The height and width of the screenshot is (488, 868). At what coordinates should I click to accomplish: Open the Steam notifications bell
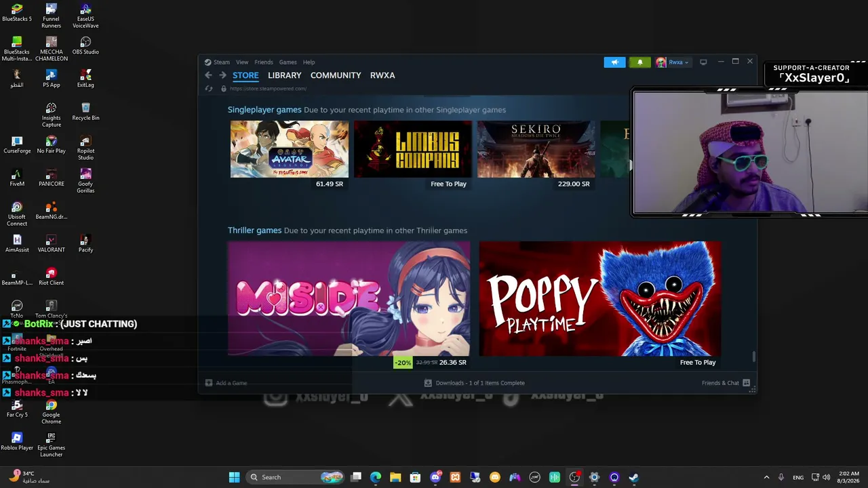pos(639,62)
